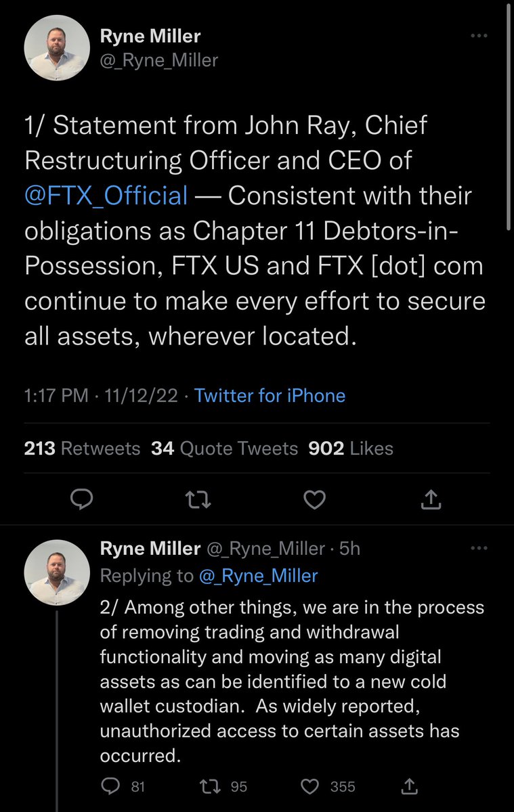Click the Ryne Miller name in header
This screenshot has width=514, height=812.
coord(150,36)
